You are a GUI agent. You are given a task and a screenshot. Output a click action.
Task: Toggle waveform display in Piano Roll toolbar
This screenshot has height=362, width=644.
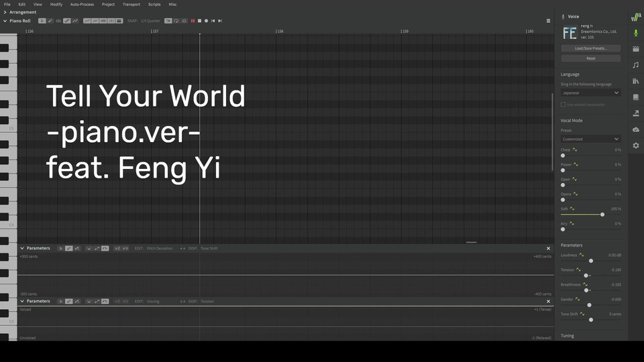pyautogui.click(x=103, y=21)
